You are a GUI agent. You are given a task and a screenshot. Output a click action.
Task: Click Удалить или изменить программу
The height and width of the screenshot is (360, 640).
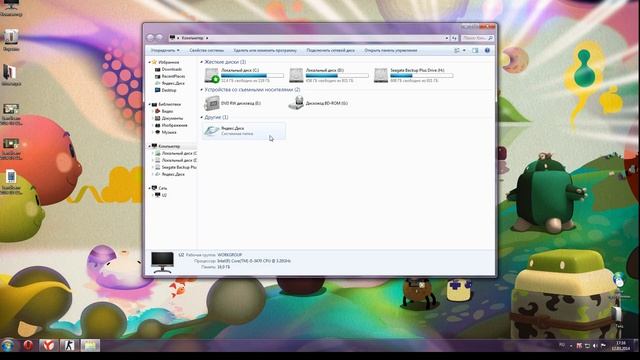click(x=265, y=50)
